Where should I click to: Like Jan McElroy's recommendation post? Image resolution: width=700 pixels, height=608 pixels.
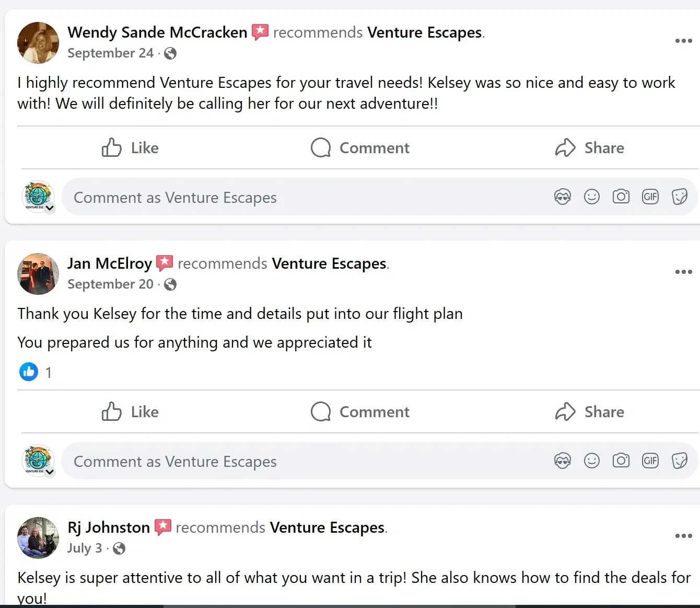(x=130, y=412)
